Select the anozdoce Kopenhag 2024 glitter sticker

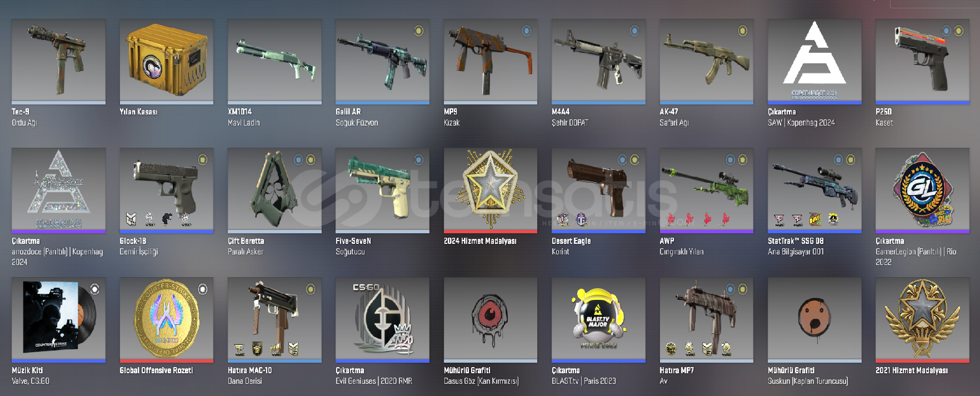coord(58,191)
